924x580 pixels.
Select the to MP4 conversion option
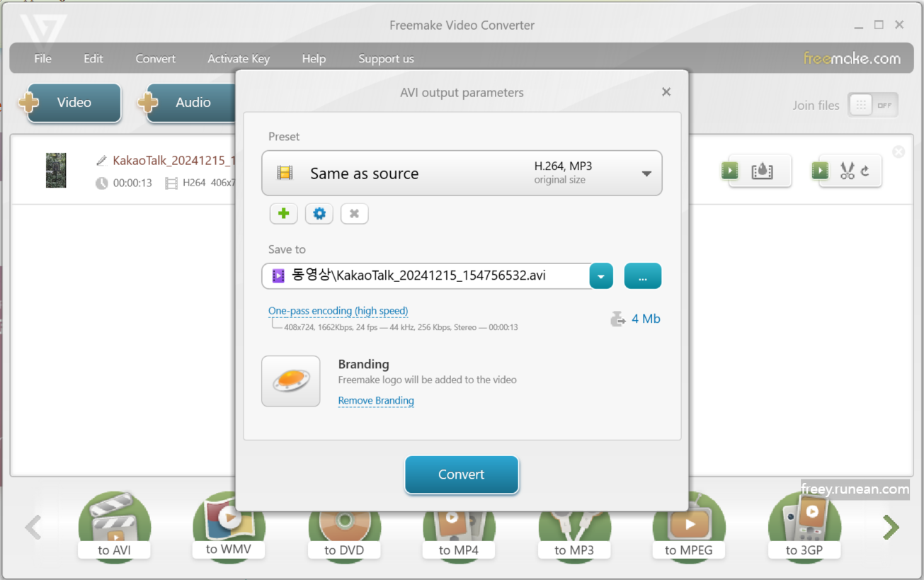[459, 527]
